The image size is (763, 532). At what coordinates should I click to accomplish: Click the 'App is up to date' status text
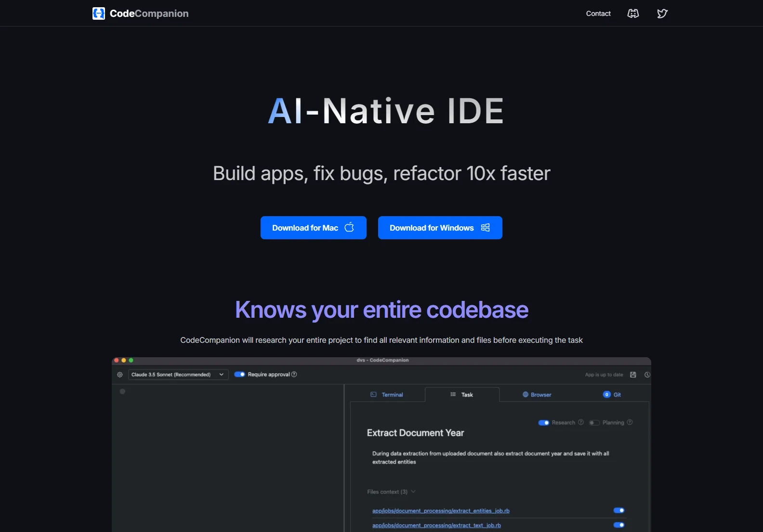pyautogui.click(x=604, y=375)
